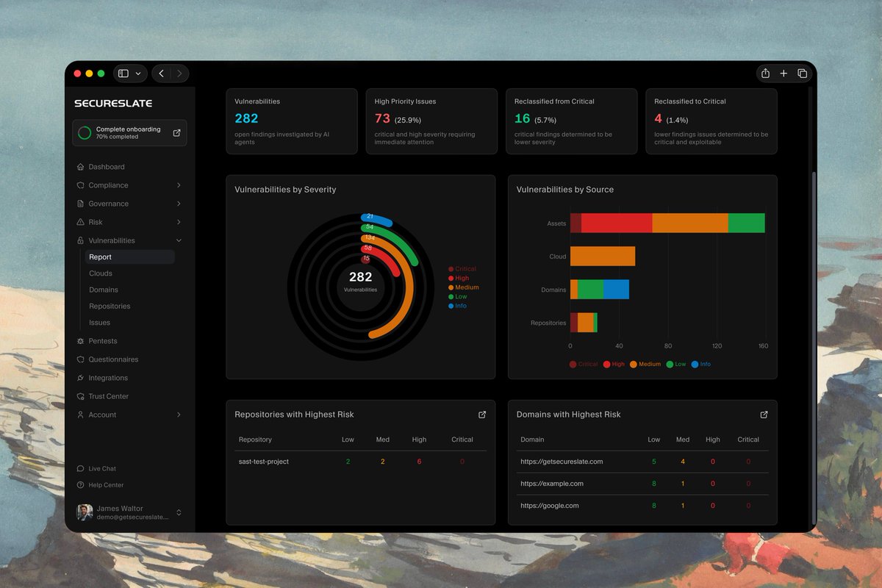Viewport: 882px width, 588px height.
Task: Open the Domains submenu item
Action: tap(104, 290)
